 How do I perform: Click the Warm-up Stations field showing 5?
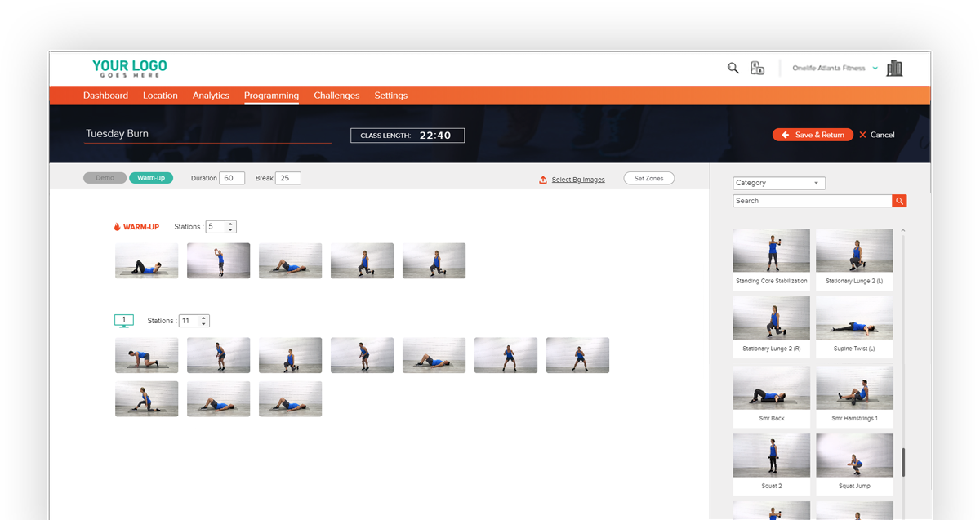(x=216, y=227)
